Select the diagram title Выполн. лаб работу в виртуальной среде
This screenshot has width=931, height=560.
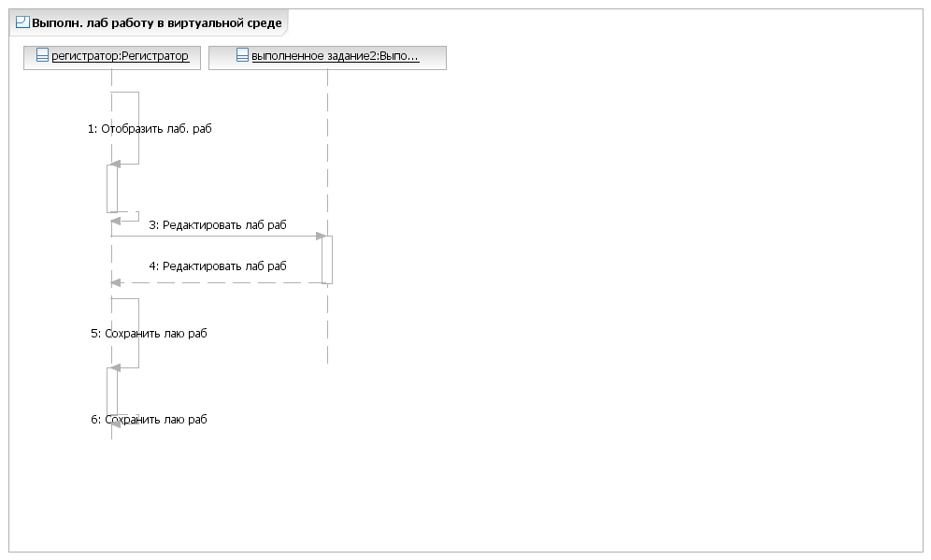tap(157, 23)
